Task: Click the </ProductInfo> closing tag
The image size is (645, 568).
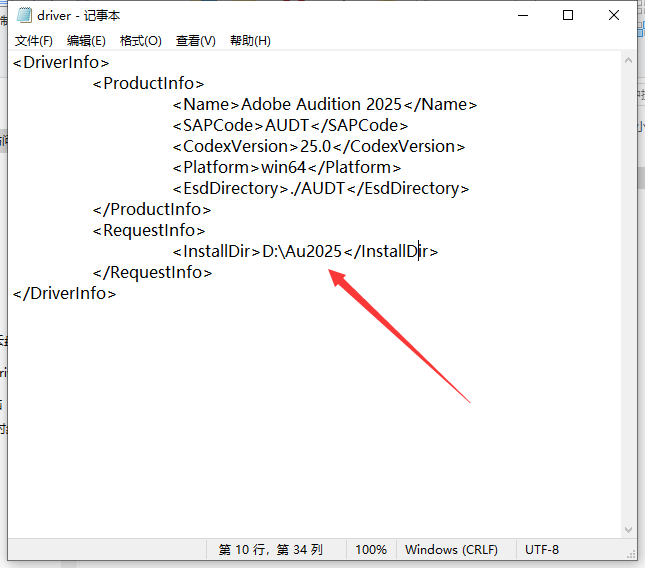Action: pos(152,209)
